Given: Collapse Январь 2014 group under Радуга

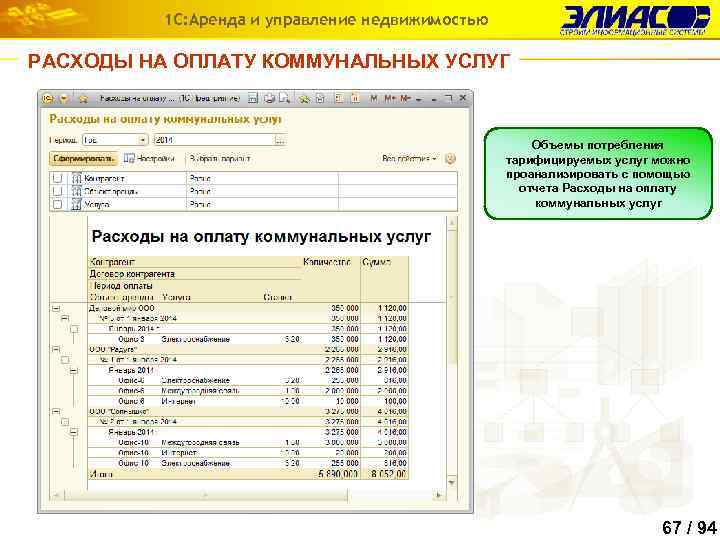Looking at the screenshot, I should tap(73, 370).
